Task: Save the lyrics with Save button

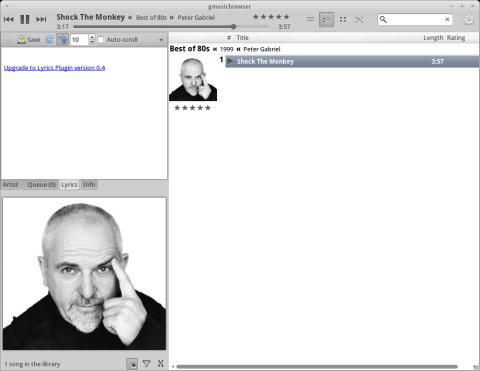Action: point(29,40)
